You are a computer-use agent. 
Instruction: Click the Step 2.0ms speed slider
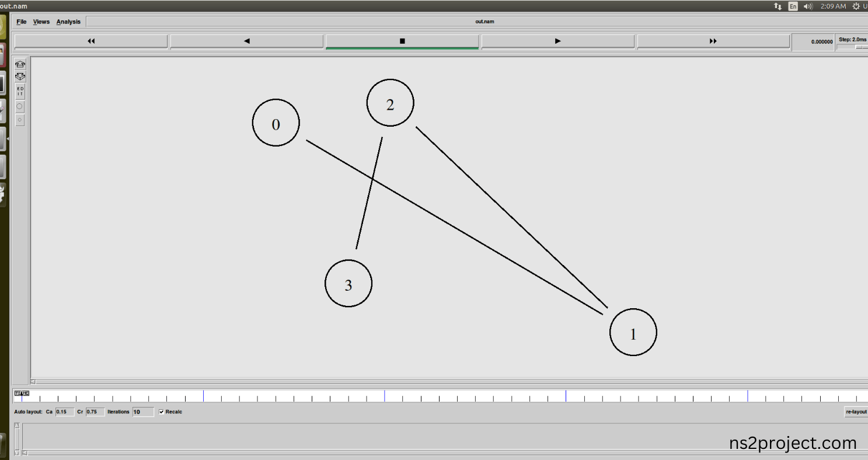[853, 47]
